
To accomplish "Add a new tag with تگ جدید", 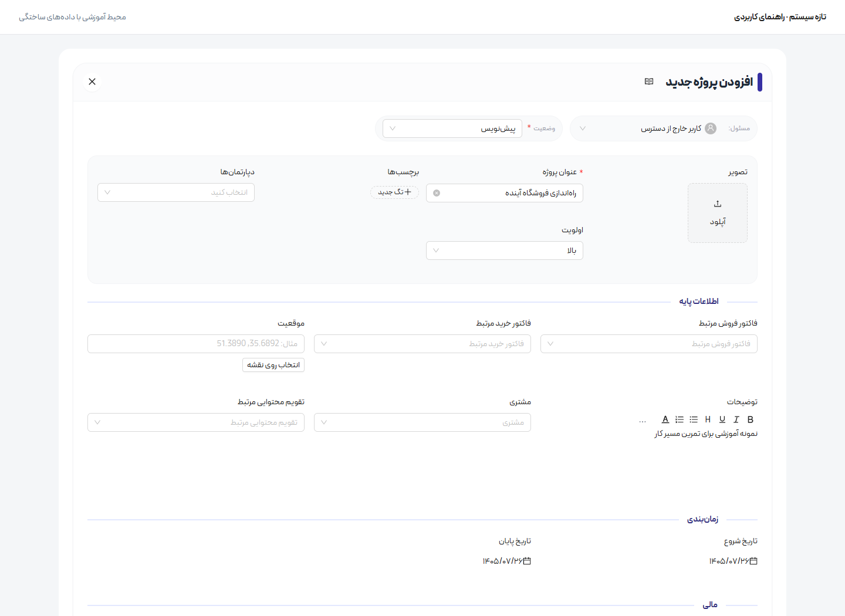I will (x=394, y=192).
